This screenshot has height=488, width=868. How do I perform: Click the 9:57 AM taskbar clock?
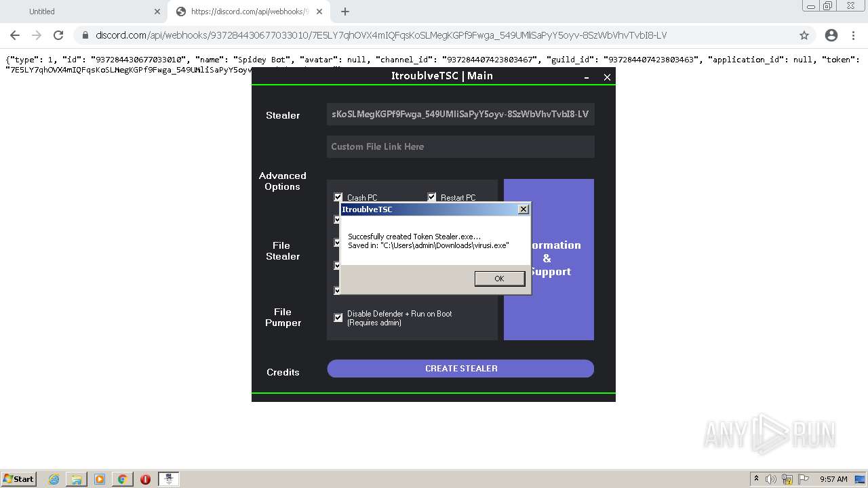tap(833, 479)
